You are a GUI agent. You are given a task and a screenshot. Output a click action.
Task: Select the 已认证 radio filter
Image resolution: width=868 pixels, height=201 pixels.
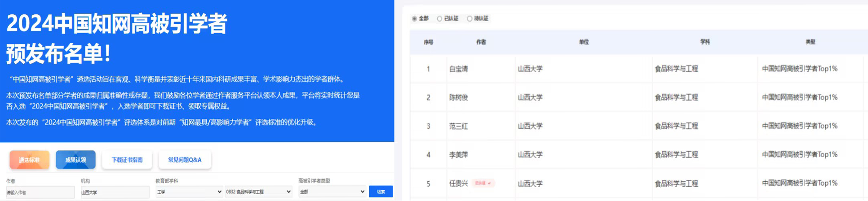pos(439,19)
